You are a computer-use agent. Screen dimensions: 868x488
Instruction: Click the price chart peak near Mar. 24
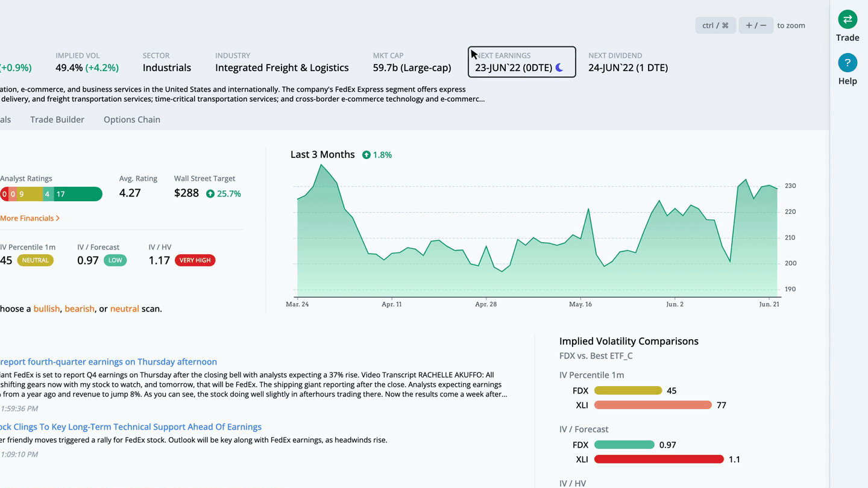(321, 165)
